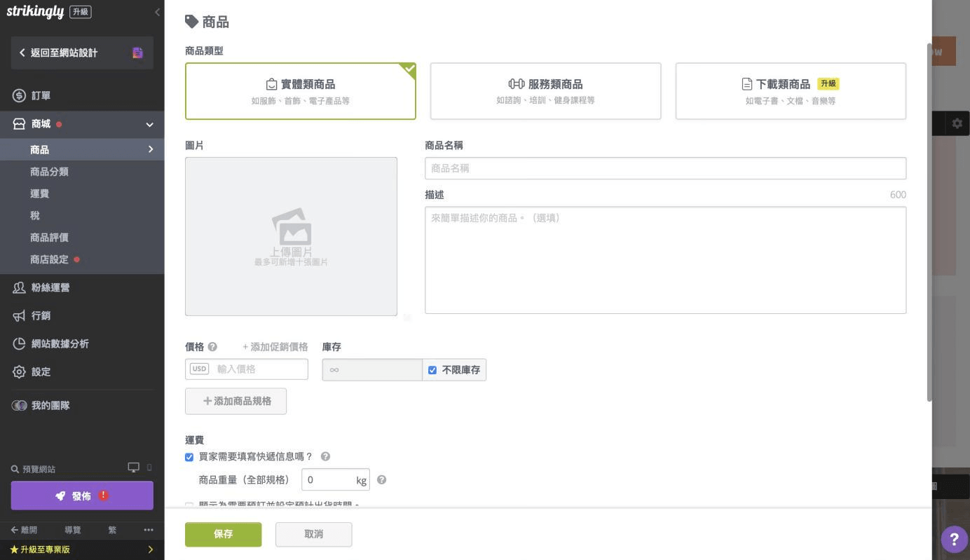The image size is (970, 560).
Task: Open 商品分類 in the sidebar menu
Action: coord(49,172)
